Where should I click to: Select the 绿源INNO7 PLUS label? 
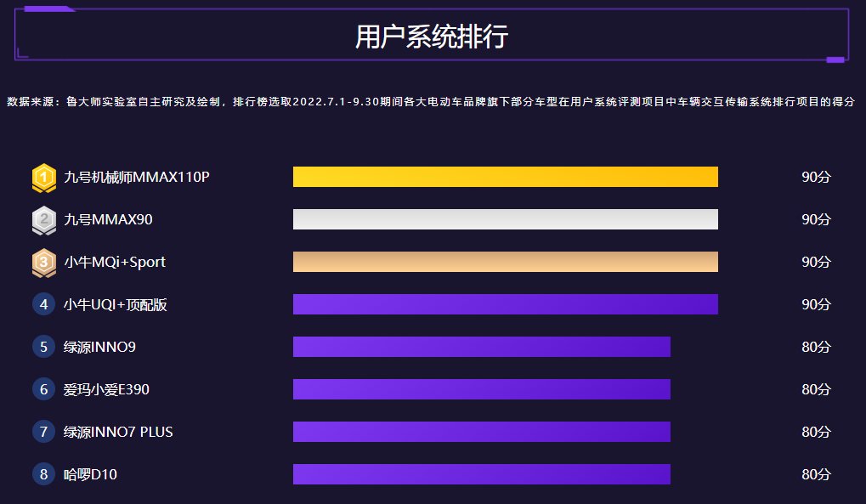[x=118, y=432]
